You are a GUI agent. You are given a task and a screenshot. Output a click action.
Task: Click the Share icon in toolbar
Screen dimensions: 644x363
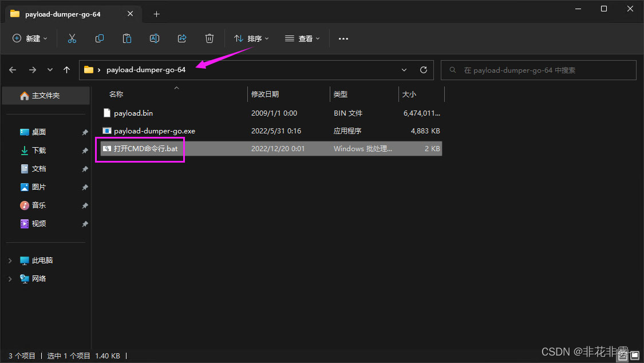[x=182, y=38]
